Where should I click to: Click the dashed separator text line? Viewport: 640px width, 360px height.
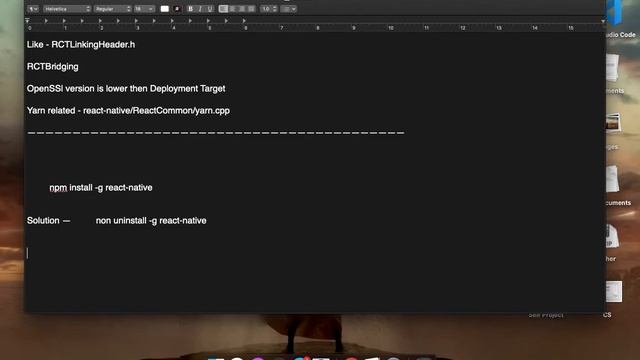point(216,133)
